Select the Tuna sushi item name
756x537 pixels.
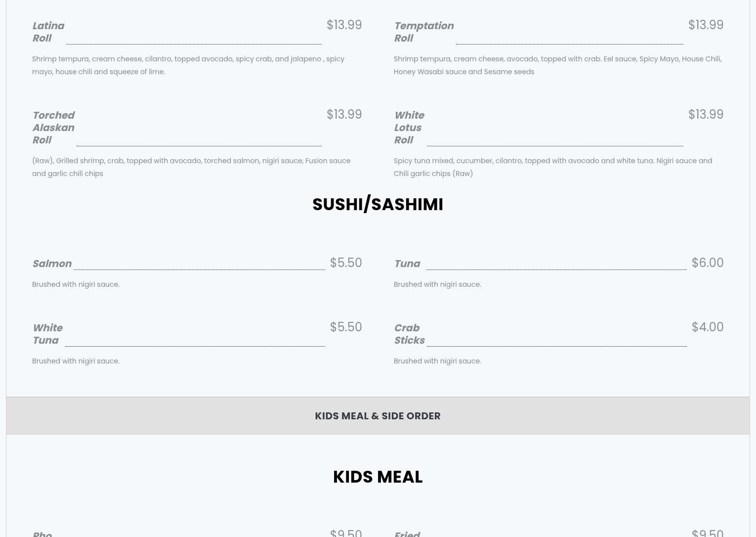(407, 264)
